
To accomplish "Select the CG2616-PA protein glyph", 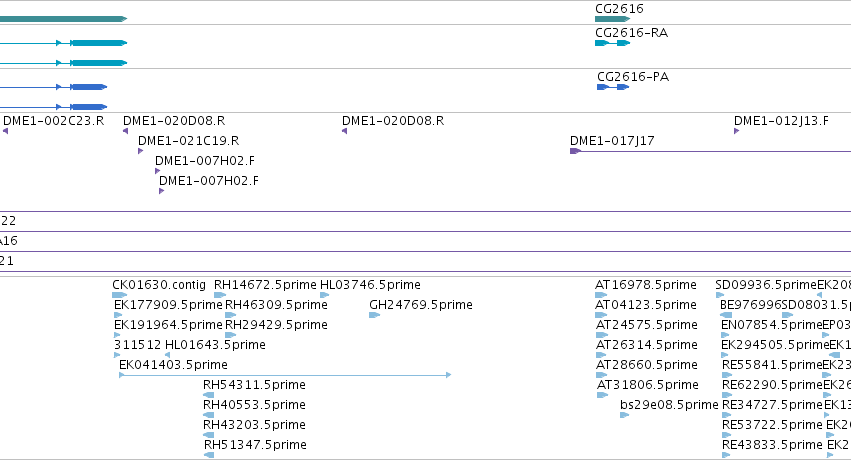I will tap(613, 87).
